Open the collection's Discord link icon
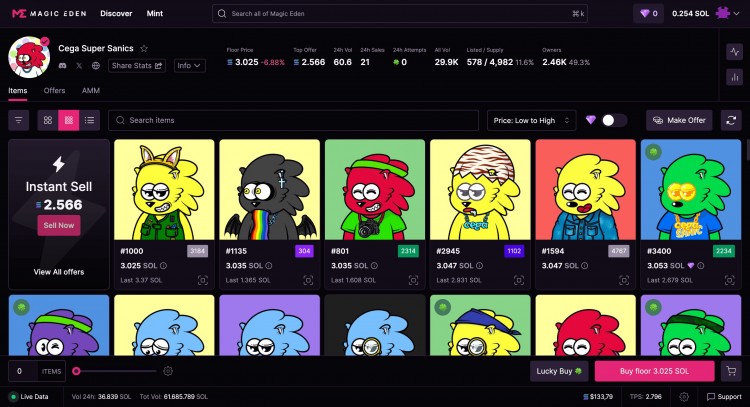Viewport: 750px width, 407px height. pos(63,66)
